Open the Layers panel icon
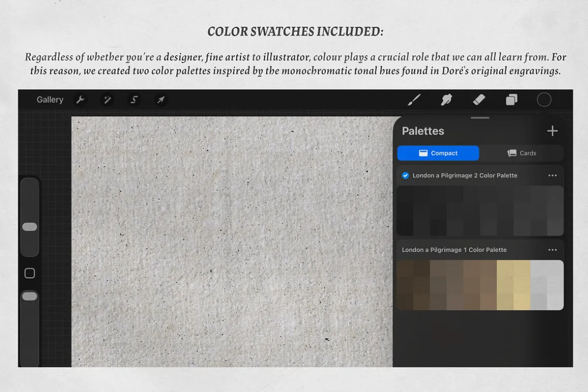The image size is (588, 392). pyautogui.click(x=511, y=100)
